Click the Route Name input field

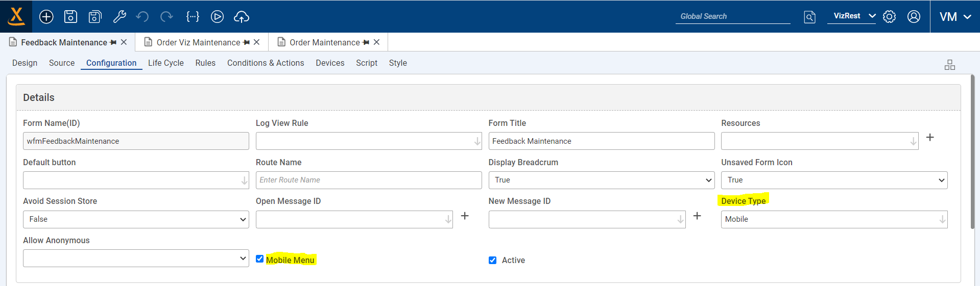tap(368, 180)
